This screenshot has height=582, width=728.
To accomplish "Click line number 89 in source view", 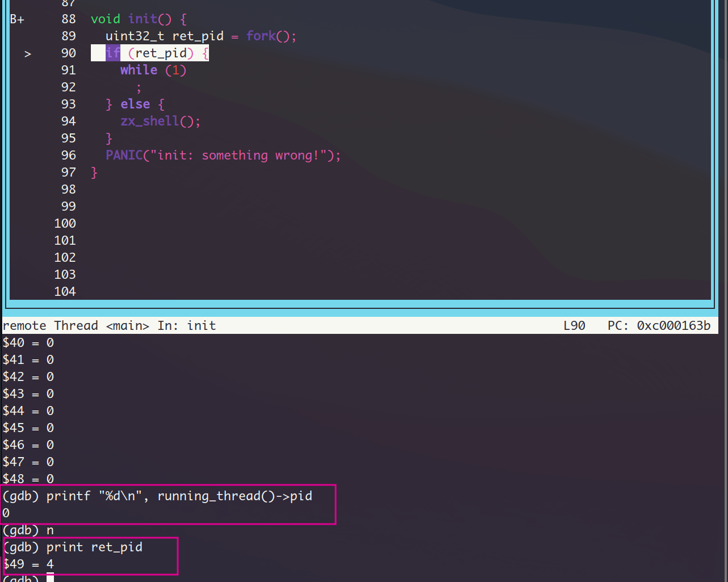I will click(69, 36).
